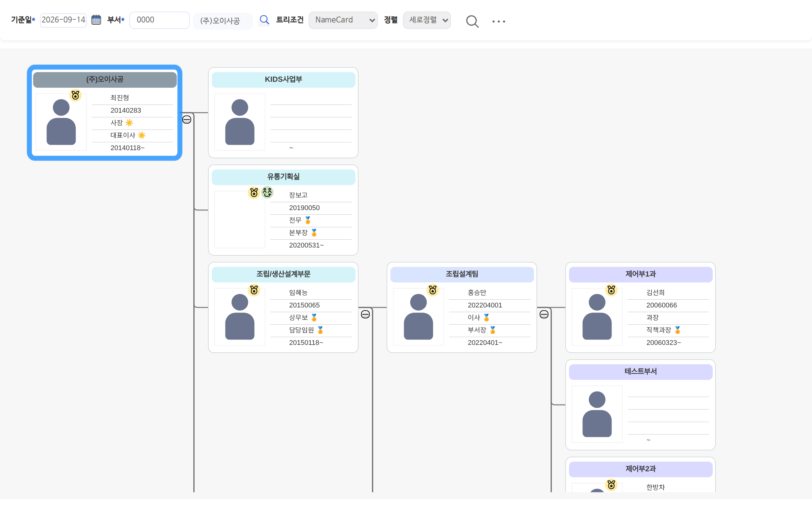Click the medal icon next to 전무
This screenshot has width=812, height=530.
(x=308, y=220)
